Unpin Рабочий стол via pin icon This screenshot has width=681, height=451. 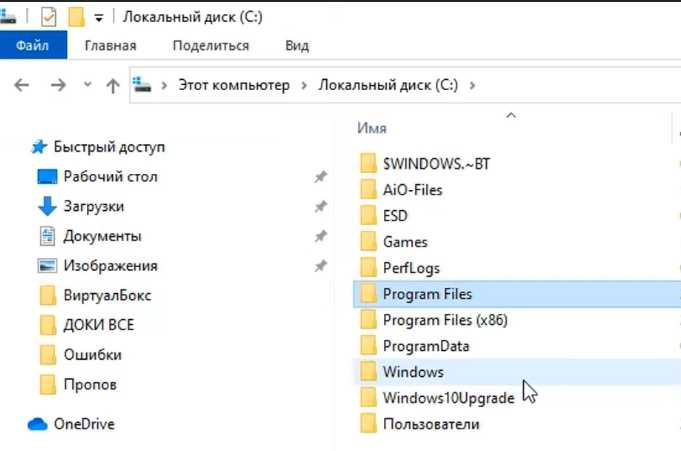click(321, 176)
